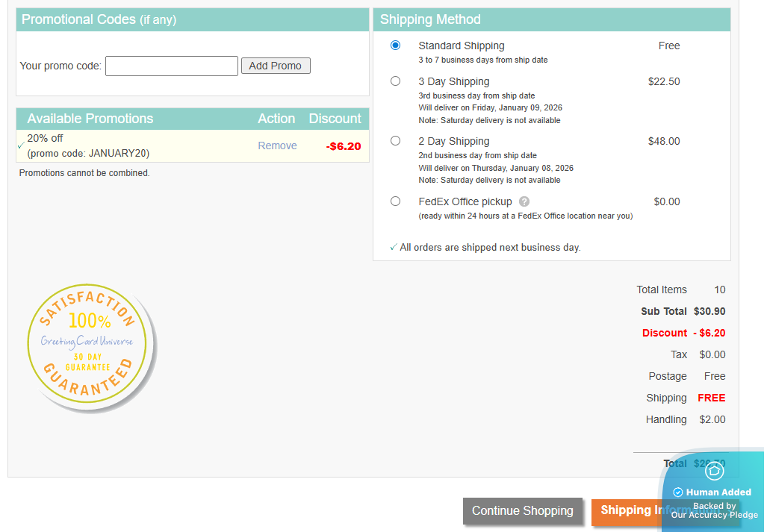
Task: Click the Continue Shopping button
Action: point(522,511)
